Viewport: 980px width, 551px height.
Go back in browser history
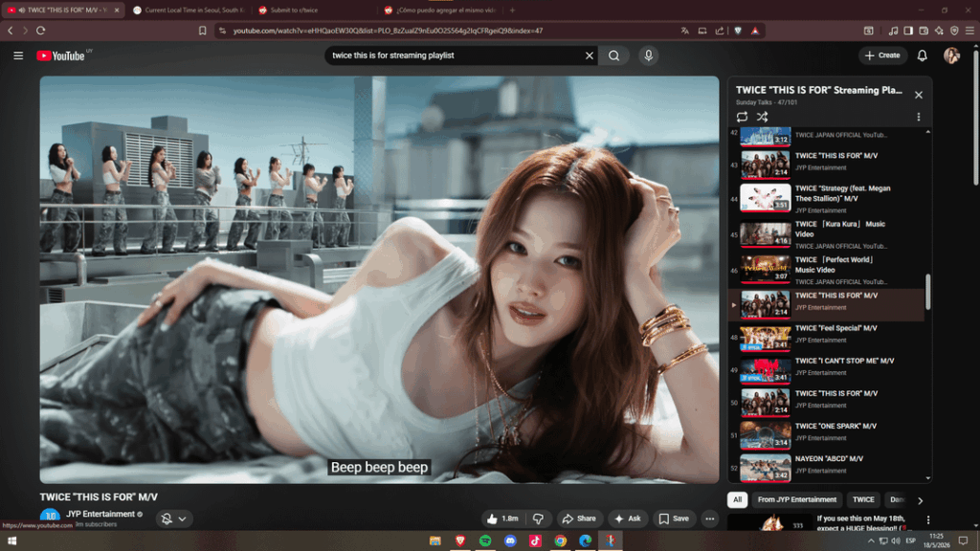click(x=10, y=31)
